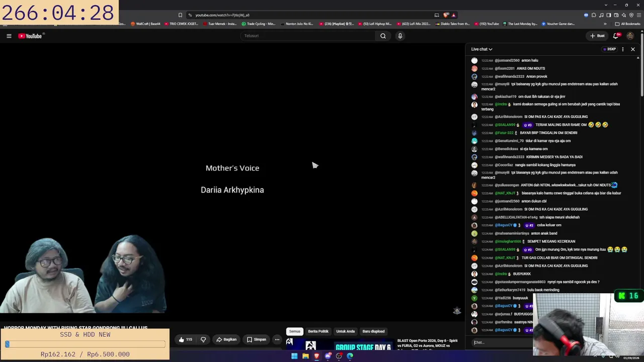Open the WallCraft Base44 bookmark
The image size is (644, 362).
coord(145,24)
